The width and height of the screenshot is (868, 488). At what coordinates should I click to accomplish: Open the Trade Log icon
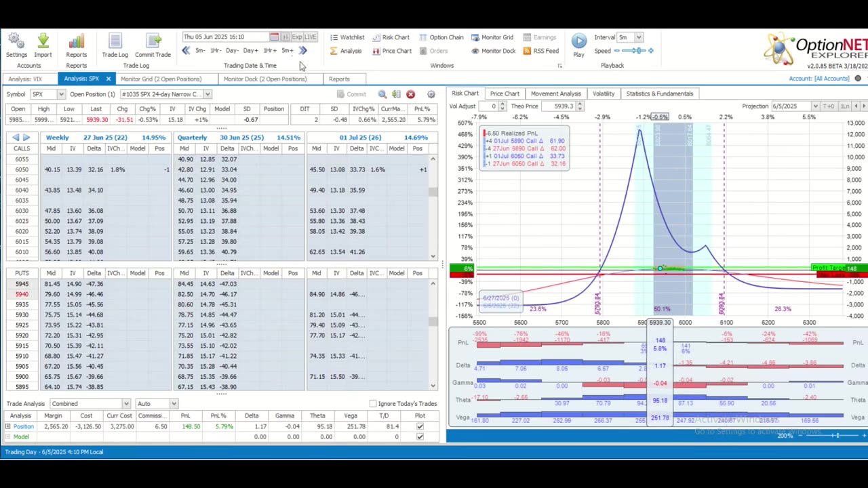115,43
